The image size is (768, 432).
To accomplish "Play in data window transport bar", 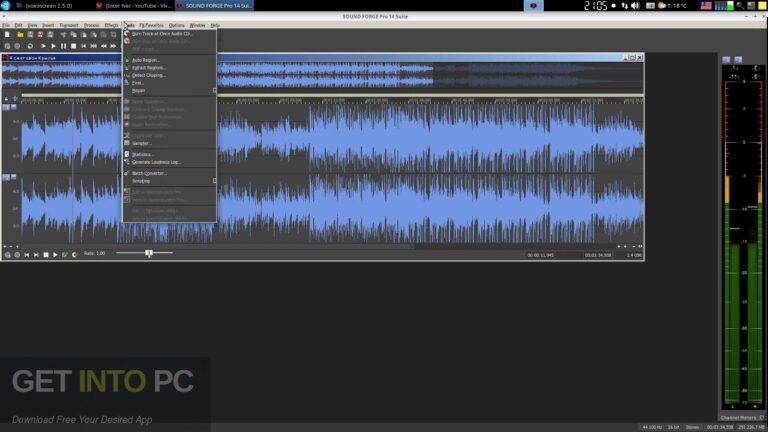I will 55,255.
